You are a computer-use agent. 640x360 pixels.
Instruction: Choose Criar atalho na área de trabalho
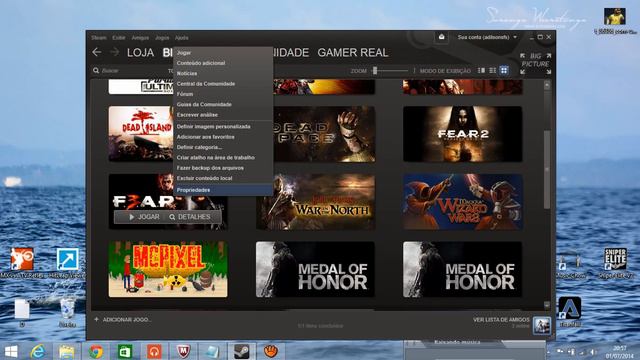point(223,158)
